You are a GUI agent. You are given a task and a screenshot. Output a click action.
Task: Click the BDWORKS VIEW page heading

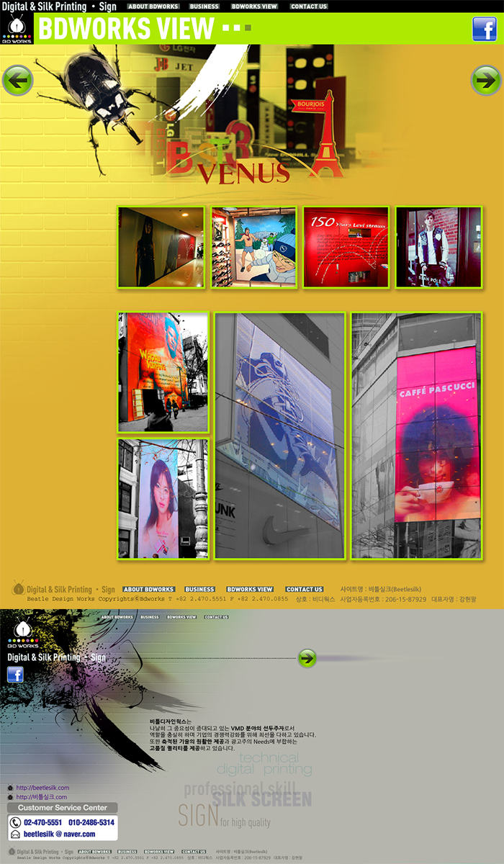126,29
